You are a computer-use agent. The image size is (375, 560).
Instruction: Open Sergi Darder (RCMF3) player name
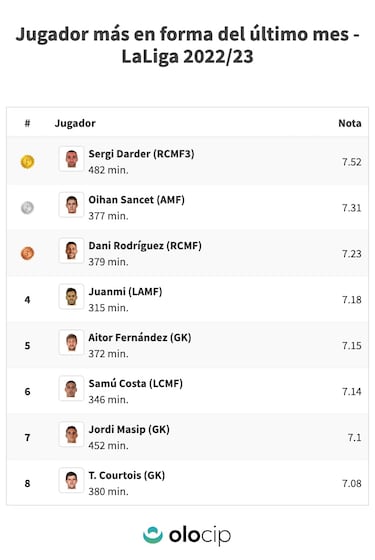click(x=141, y=154)
